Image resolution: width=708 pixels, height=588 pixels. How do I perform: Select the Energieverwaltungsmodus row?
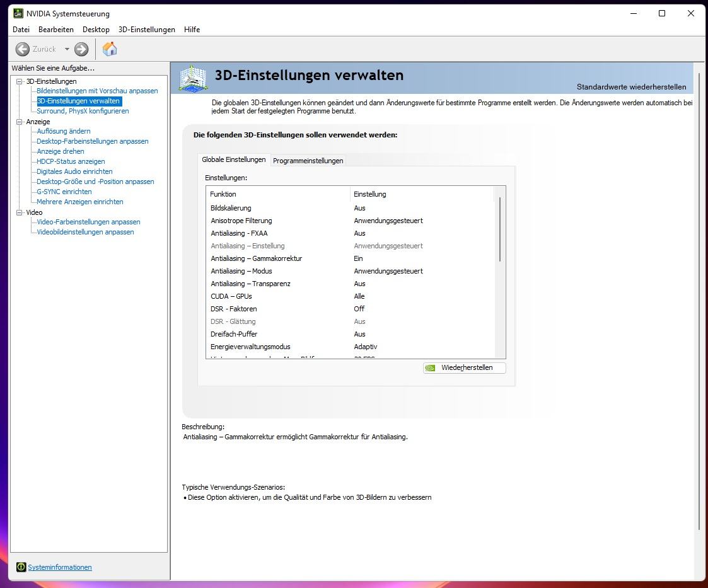351,347
